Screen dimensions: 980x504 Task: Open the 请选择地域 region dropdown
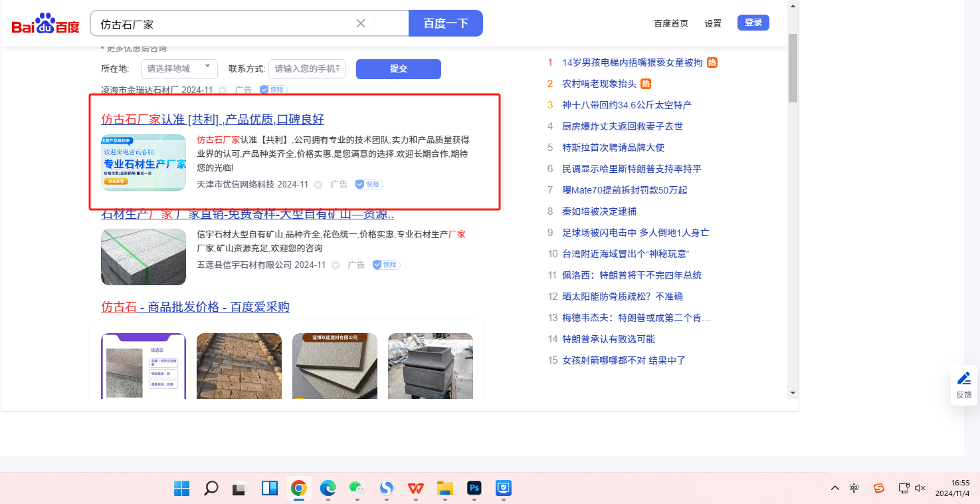(179, 68)
